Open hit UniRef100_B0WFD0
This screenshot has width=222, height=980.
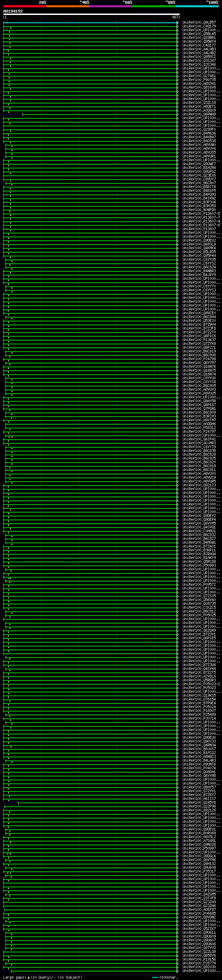[x=199, y=210]
